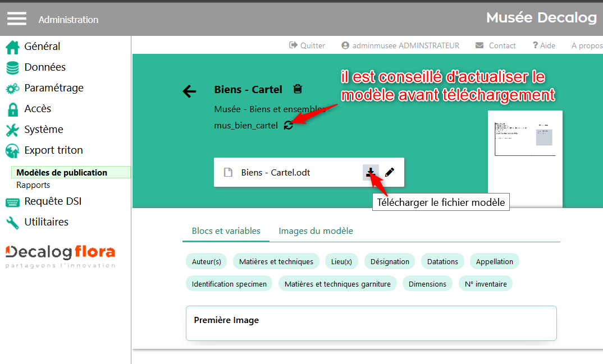Click the Decalog flora logo
Screen dimensions: 603x364
(61, 256)
